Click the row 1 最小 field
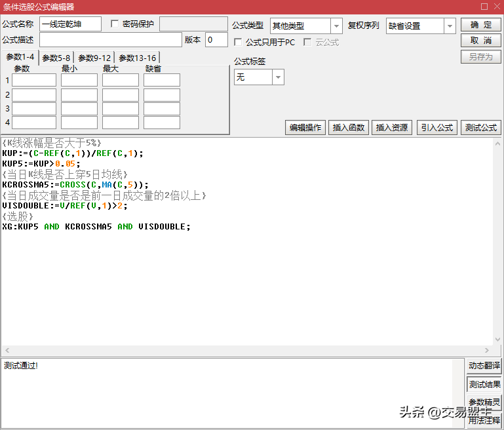The image size is (504, 430). [x=79, y=80]
